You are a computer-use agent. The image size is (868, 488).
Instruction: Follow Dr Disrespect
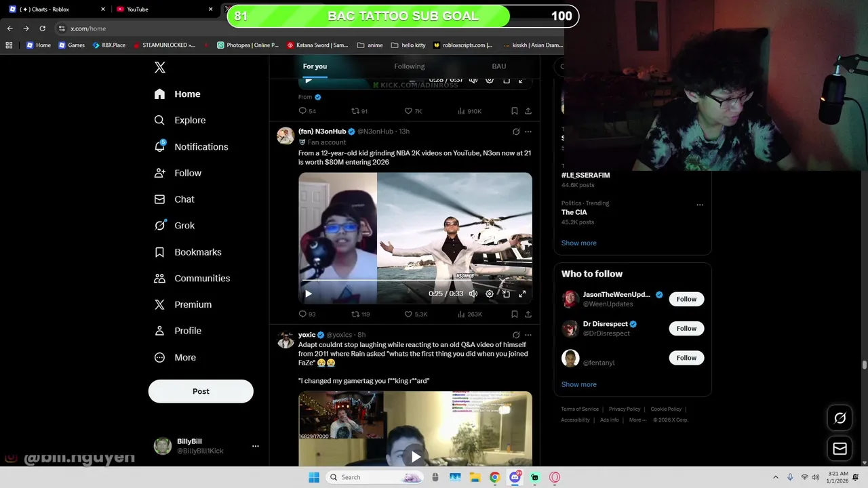click(686, 328)
